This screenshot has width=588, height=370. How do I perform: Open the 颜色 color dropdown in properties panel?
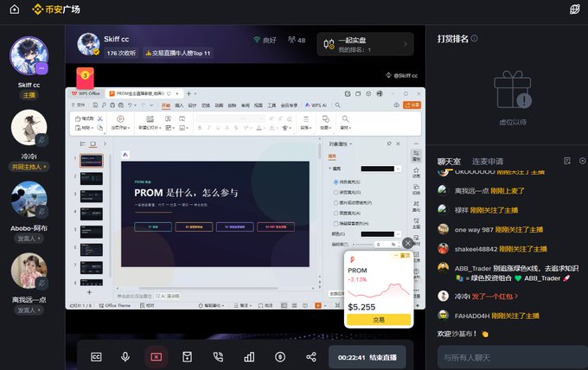[x=398, y=234]
